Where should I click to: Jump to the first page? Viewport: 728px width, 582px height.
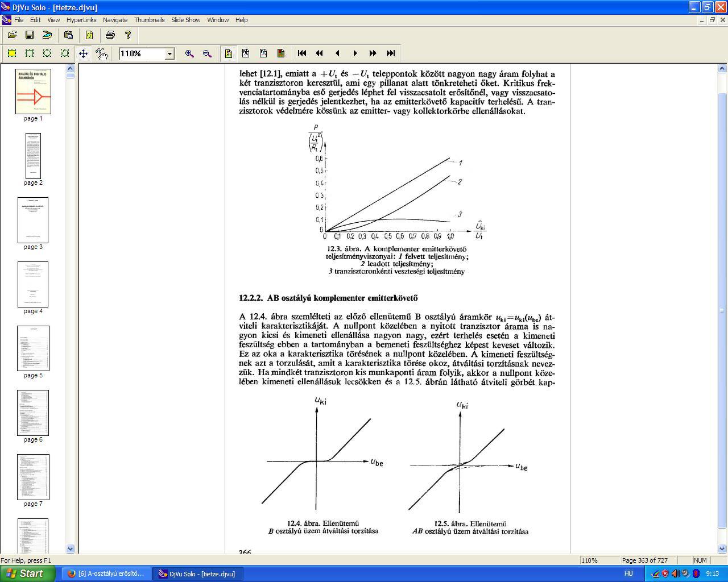(x=302, y=53)
